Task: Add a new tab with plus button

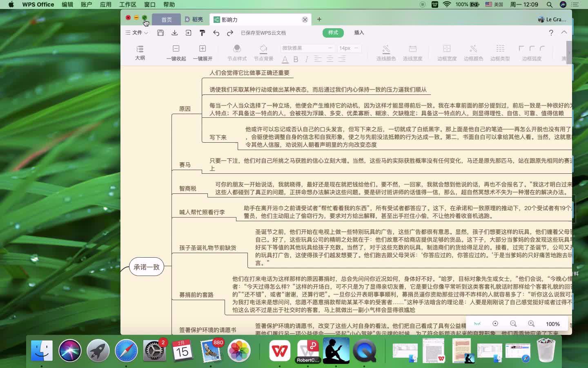Action: [x=319, y=19]
